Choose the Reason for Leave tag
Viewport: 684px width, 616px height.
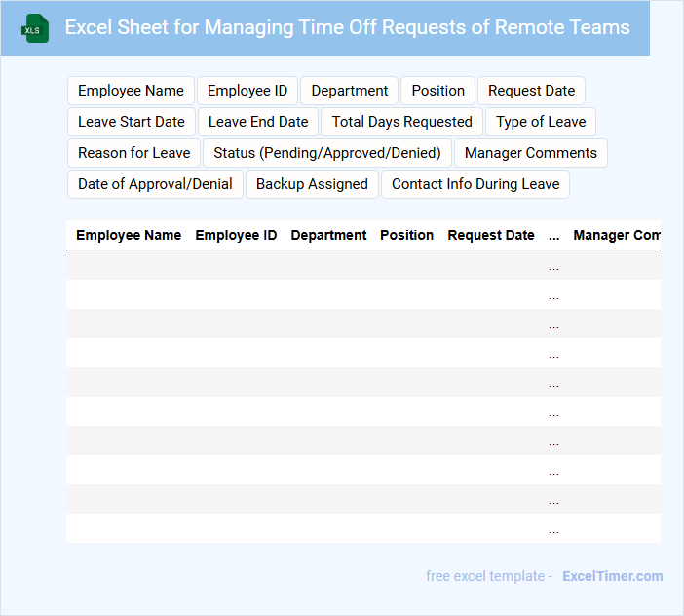coord(134,153)
